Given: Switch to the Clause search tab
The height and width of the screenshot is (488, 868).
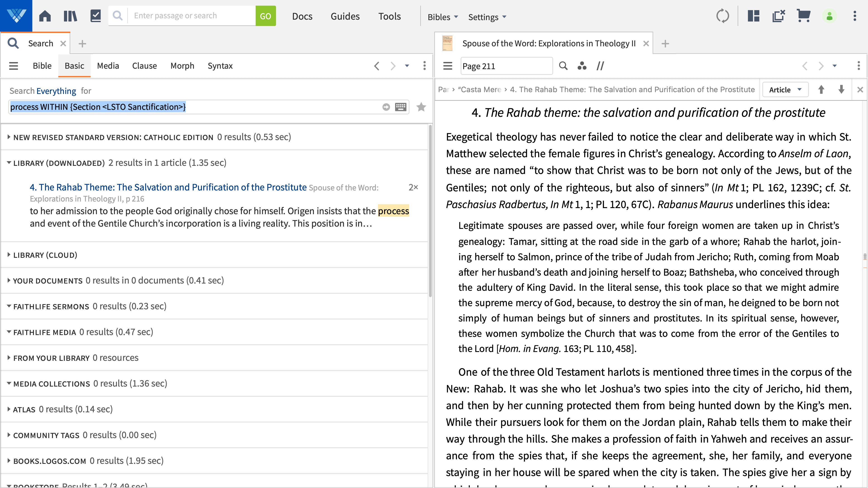Looking at the screenshot, I should 144,66.
